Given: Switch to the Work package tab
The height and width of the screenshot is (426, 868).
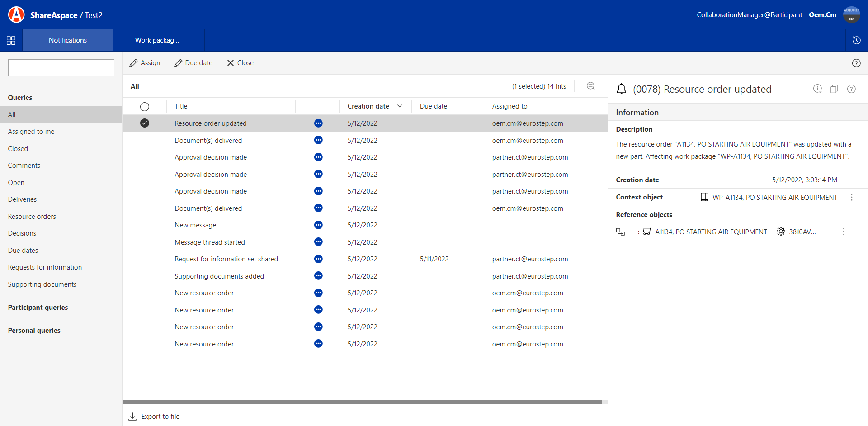Looking at the screenshot, I should tap(157, 40).
